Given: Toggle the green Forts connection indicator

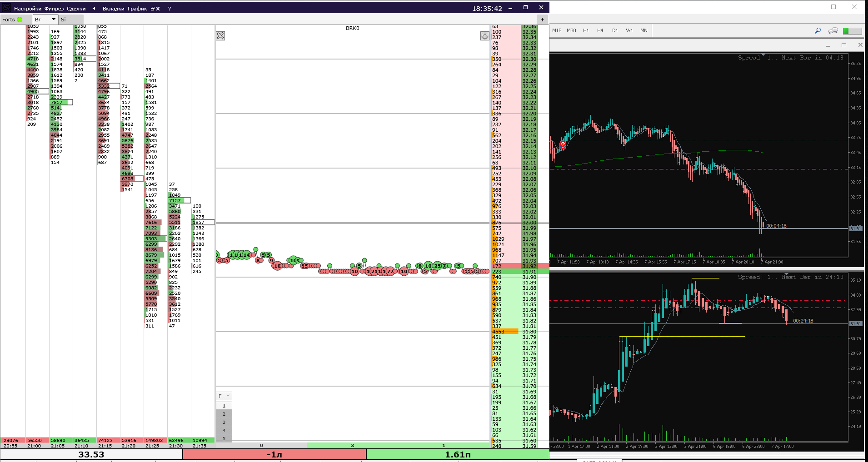Looking at the screenshot, I should (x=20, y=20).
